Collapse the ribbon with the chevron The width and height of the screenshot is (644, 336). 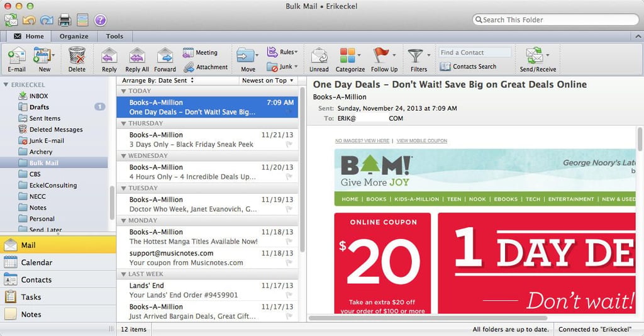point(638,36)
